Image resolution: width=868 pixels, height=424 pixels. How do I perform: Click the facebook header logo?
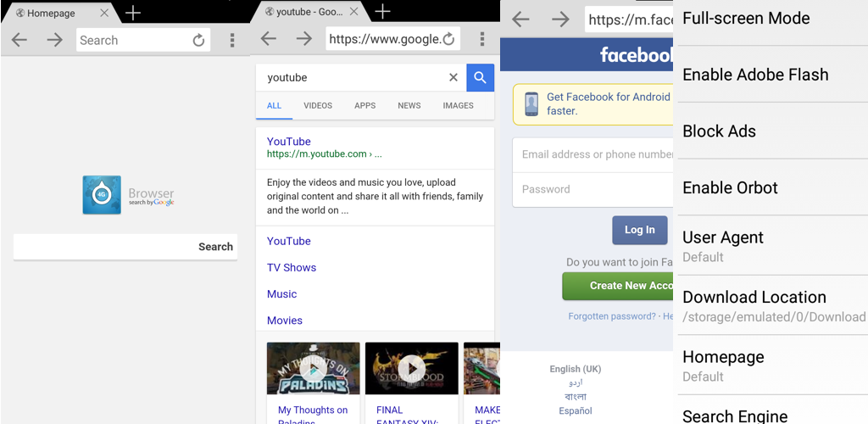click(x=637, y=54)
